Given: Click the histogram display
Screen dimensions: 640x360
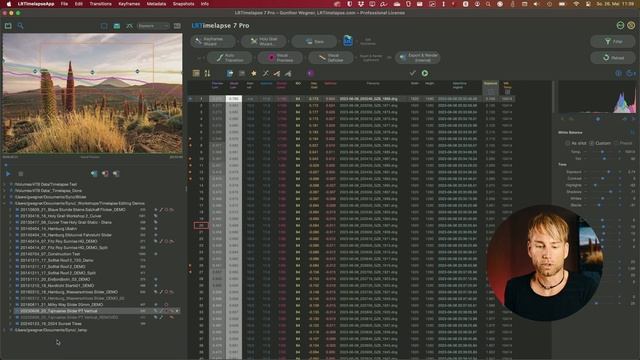Looking at the screenshot, I should coord(597,97).
